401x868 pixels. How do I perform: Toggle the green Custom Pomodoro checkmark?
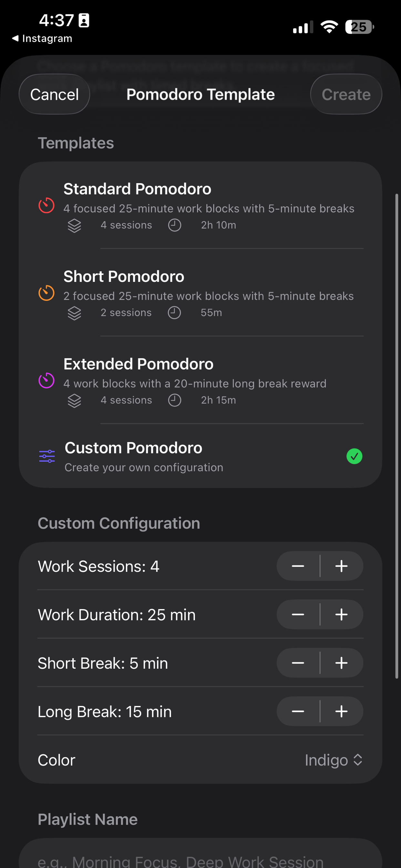point(354,456)
